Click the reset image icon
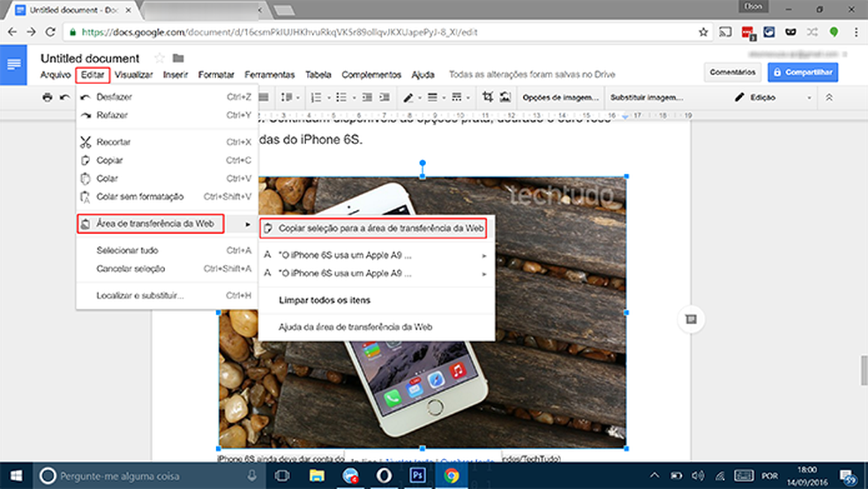 click(505, 97)
